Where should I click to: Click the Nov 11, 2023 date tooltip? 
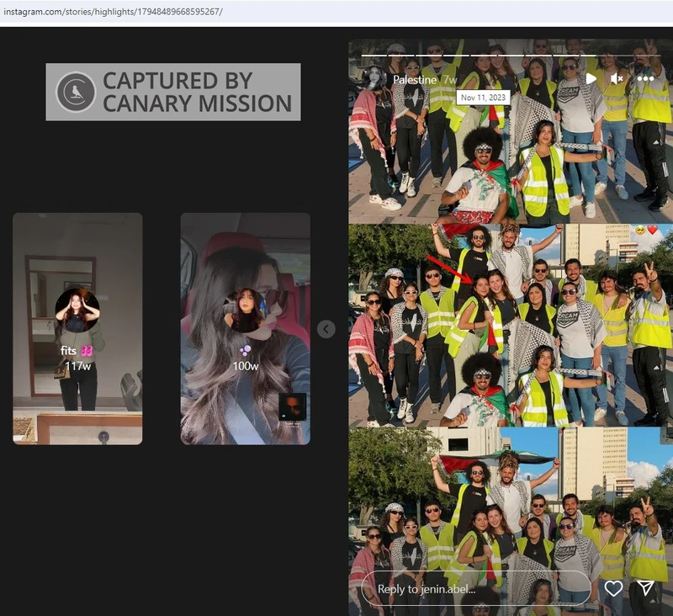pyautogui.click(x=484, y=98)
